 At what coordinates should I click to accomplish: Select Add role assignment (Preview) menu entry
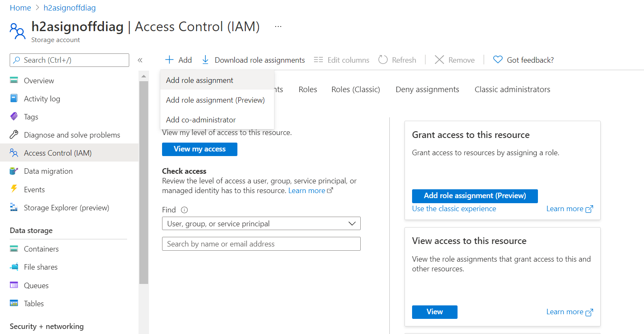tap(215, 100)
